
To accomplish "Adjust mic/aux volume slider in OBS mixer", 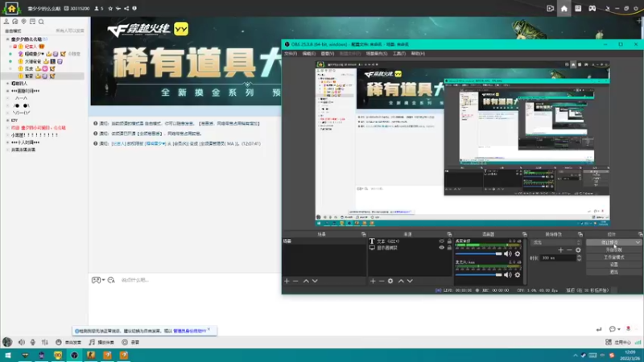I will coord(478,274).
